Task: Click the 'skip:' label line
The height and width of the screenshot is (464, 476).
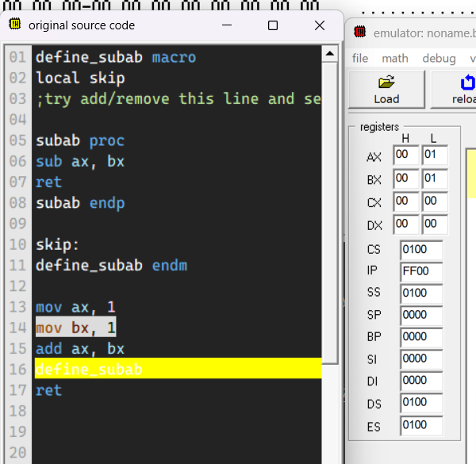Action: pos(57,244)
